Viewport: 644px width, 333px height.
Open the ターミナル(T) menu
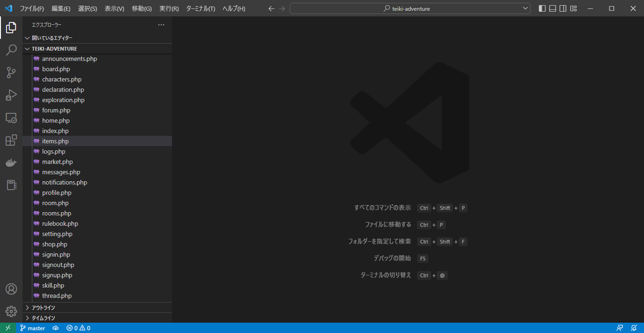click(x=201, y=9)
